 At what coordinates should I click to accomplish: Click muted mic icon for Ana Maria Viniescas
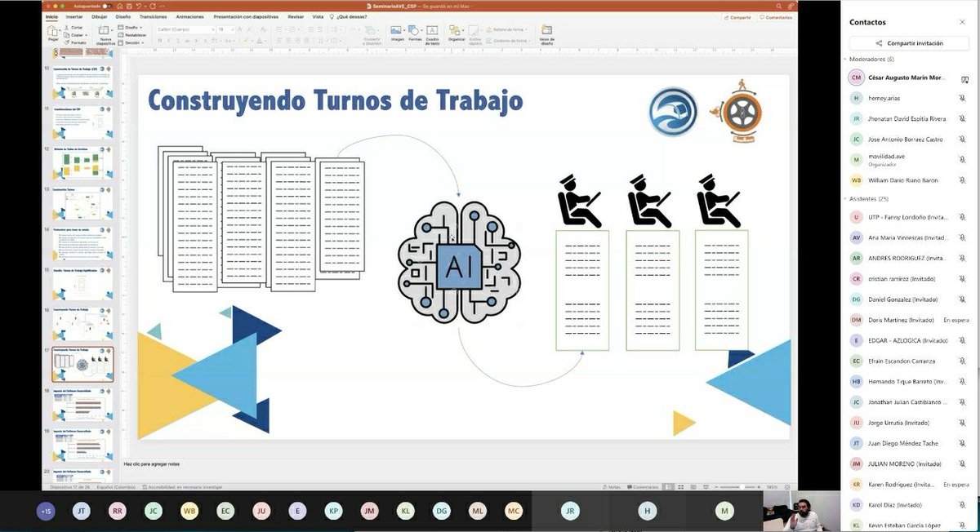(x=963, y=237)
